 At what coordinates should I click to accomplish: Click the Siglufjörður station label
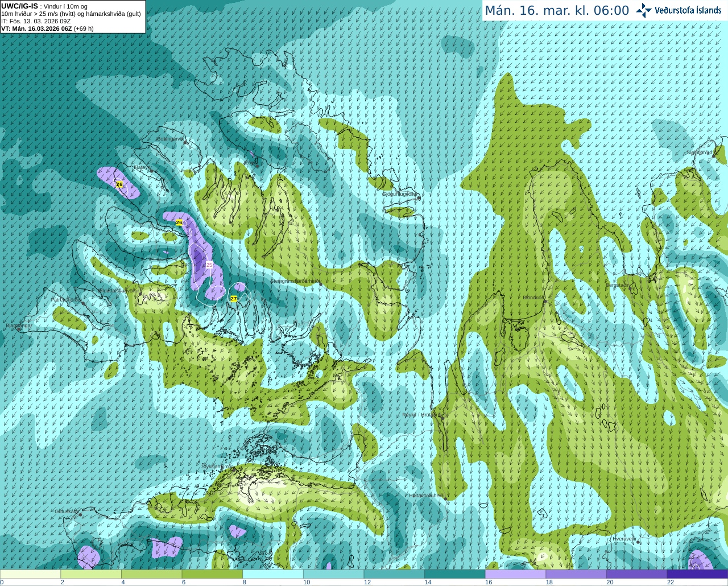click(700, 152)
